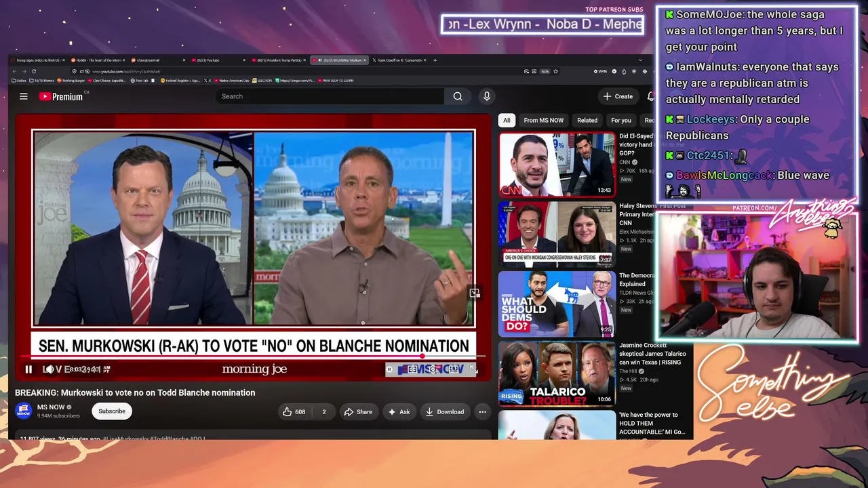Toggle closed captions on the video player
Screen dimensions: 868x488
(x=412, y=369)
